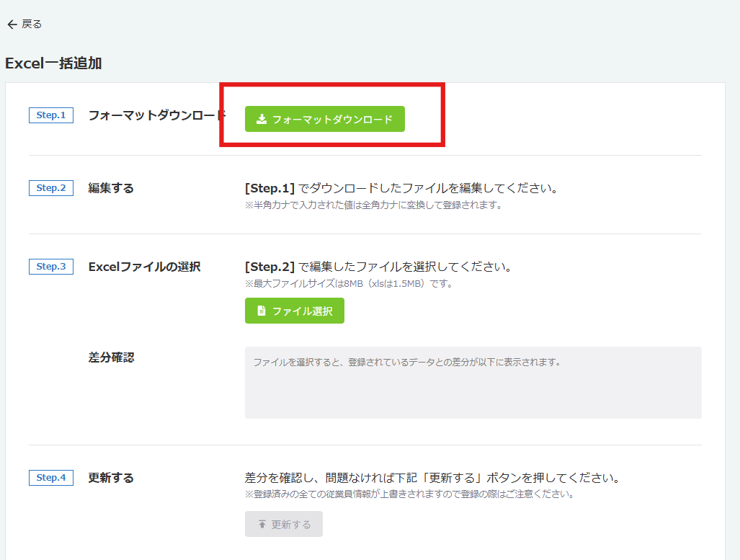This screenshot has width=740, height=560.
Task: Click the file icon on ファイル選択 button
Action: click(262, 311)
